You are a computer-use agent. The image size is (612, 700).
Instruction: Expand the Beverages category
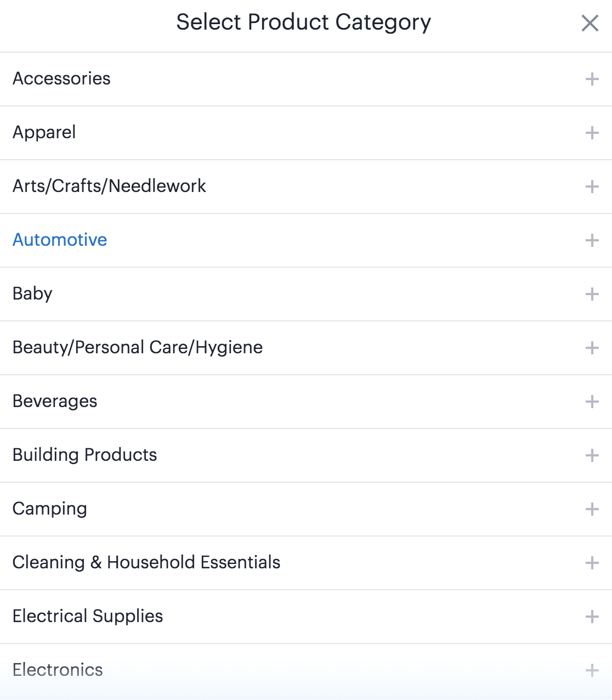click(592, 402)
